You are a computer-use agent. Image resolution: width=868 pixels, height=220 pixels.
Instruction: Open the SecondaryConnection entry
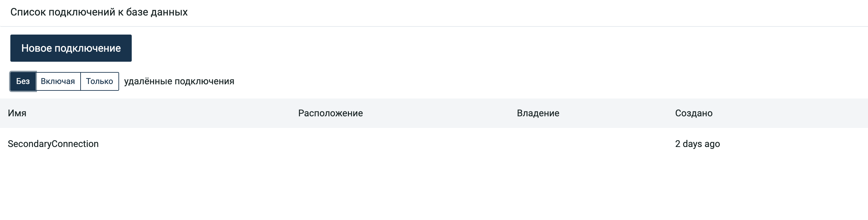tap(53, 144)
